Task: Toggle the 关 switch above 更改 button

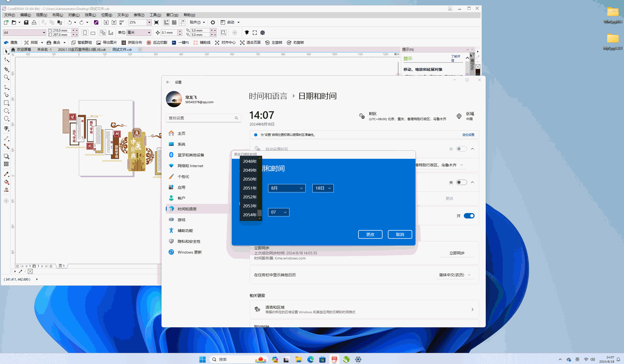Action: pyautogui.click(x=461, y=183)
